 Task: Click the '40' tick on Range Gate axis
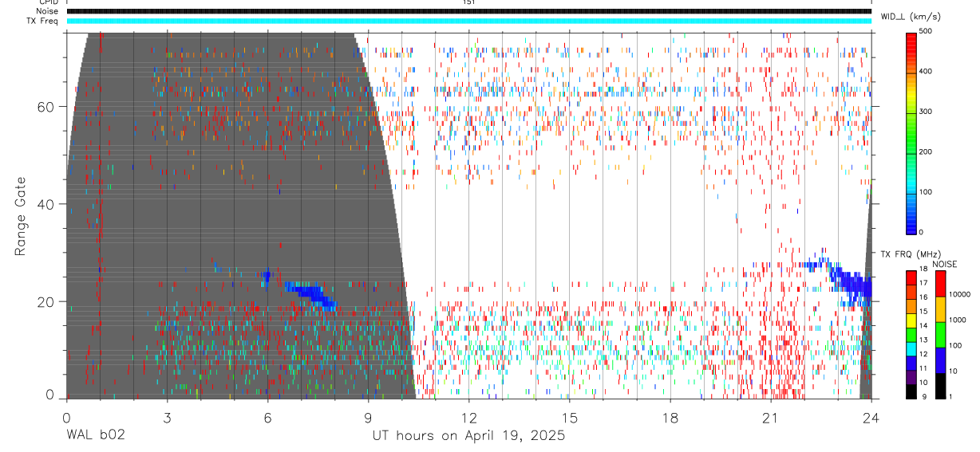pos(47,204)
